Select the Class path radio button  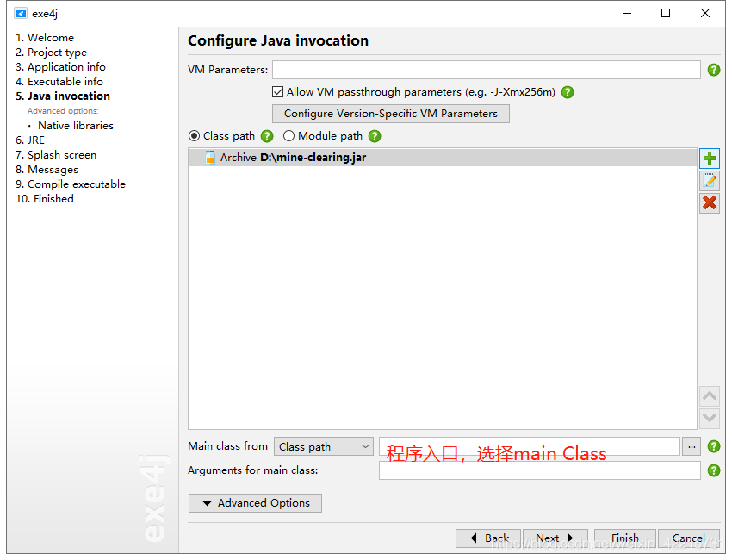[x=194, y=136]
